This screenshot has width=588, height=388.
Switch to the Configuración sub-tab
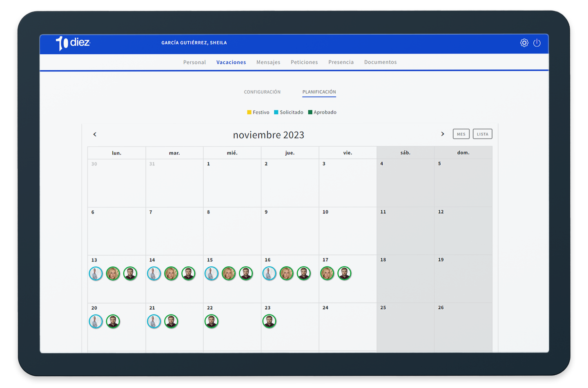(x=262, y=92)
